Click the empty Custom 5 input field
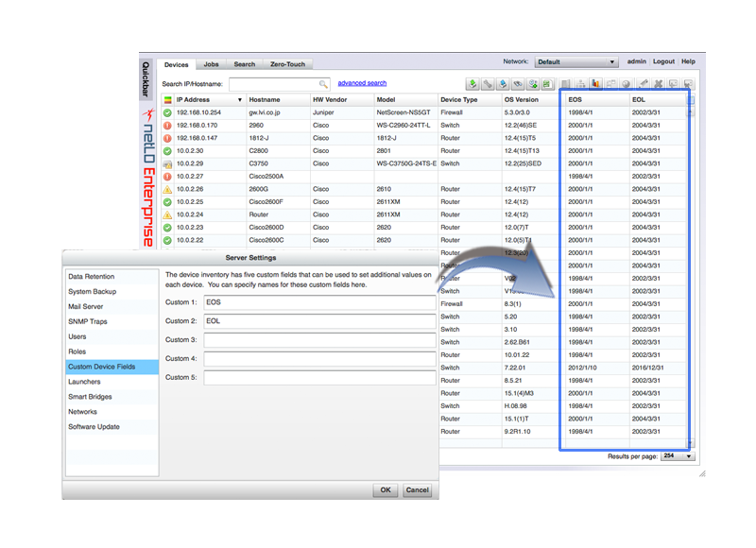The height and width of the screenshot is (548, 756). tap(319, 377)
